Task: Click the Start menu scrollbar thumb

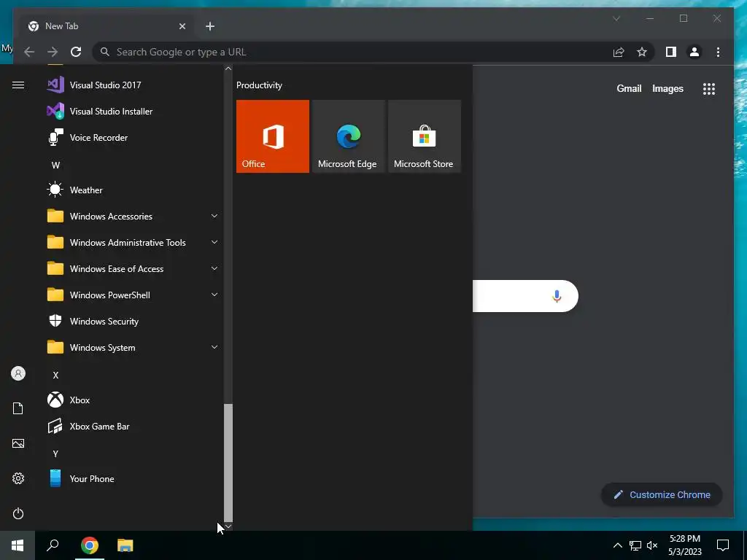Action: click(x=228, y=463)
